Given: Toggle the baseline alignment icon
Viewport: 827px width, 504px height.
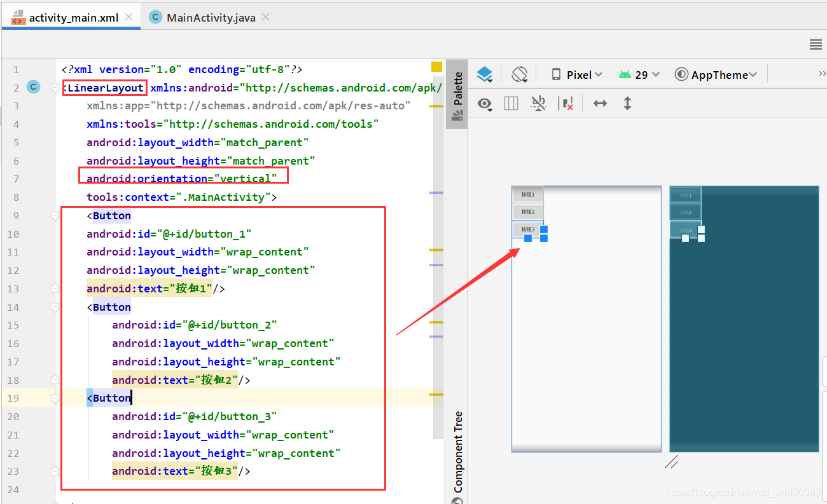Looking at the screenshot, I should point(538,104).
